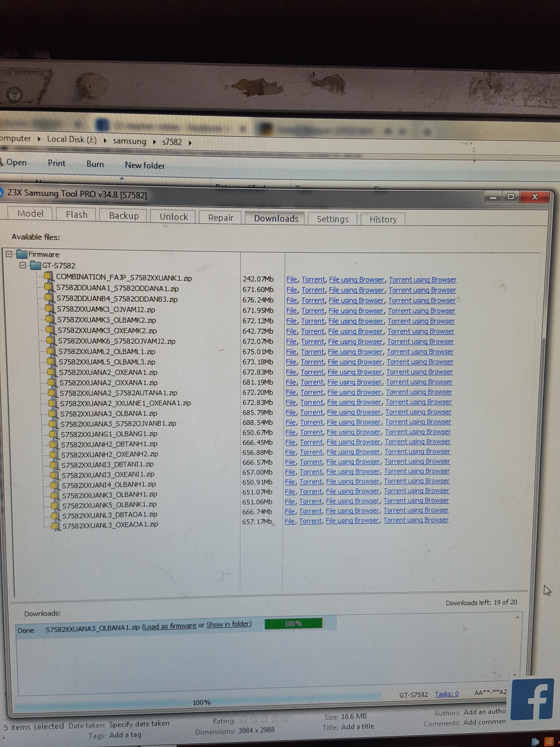This screenshot has height=747, width=560.
Task: Go to the Unlock tab
Action: [x=174, y=216]
